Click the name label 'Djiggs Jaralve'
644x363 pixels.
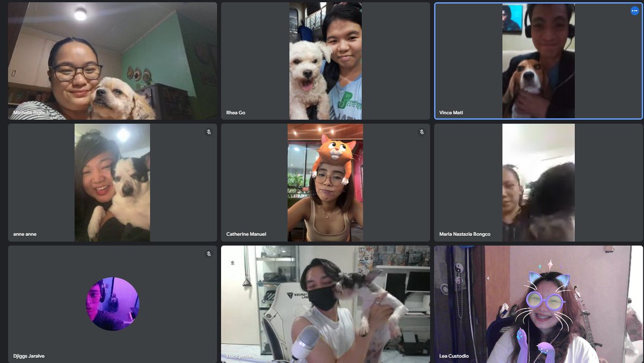(x=30, y=356)
